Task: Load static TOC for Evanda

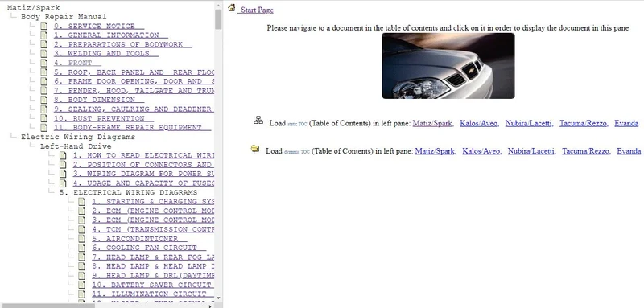Action: (626, 124)
